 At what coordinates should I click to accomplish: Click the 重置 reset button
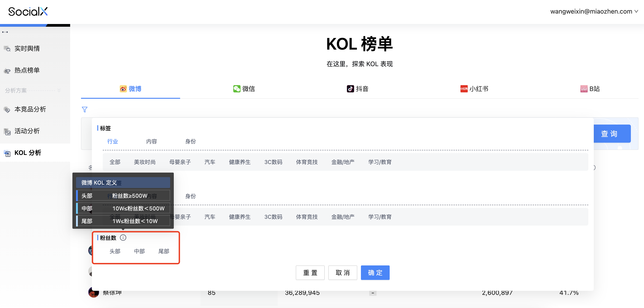[x=310, y=273]
